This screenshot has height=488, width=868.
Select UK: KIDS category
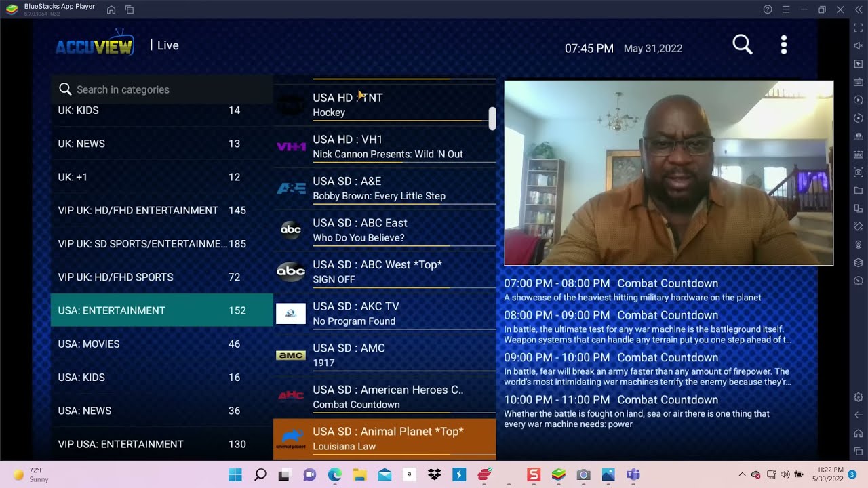[161, 110]
